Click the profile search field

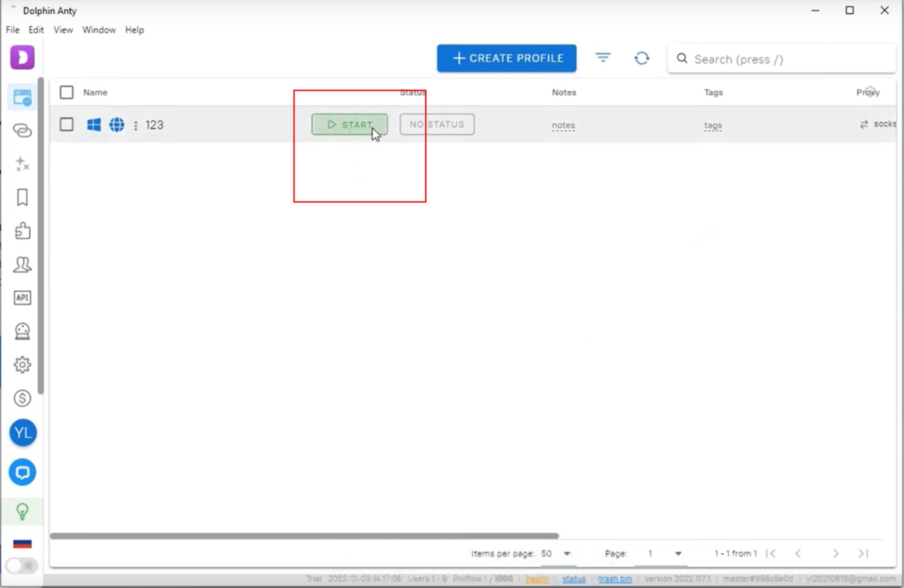coord(786,59)
